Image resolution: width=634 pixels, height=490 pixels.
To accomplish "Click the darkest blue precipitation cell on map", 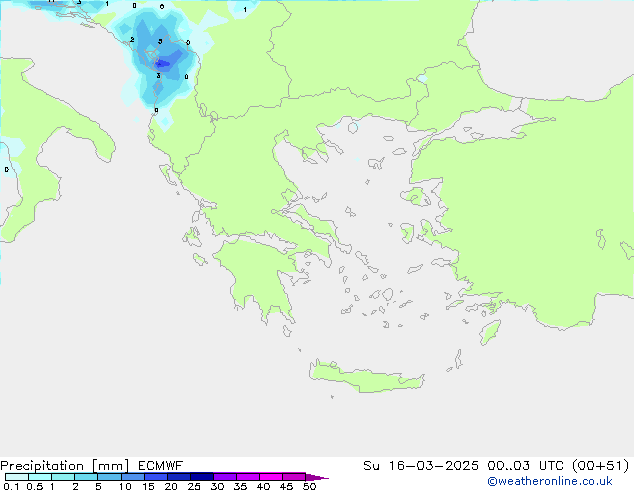I will 162,63.
